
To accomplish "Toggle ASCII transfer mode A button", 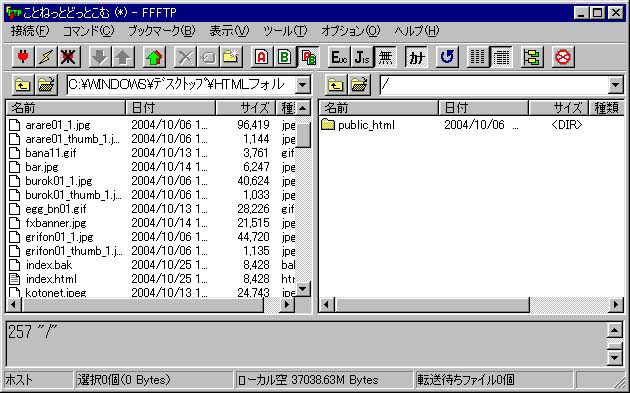I will click(262, 57).
